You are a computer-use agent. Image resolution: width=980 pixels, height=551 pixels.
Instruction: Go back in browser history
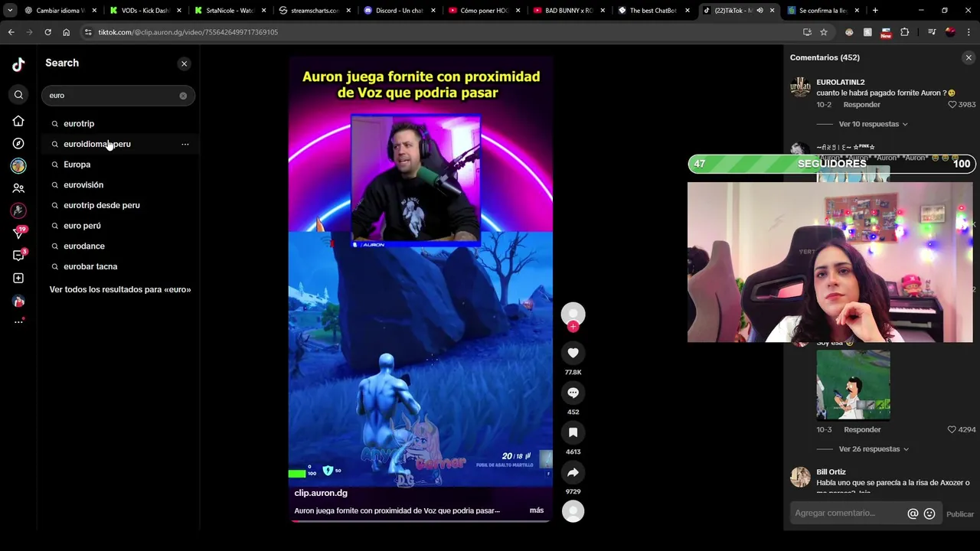click(x=11, y=32)
